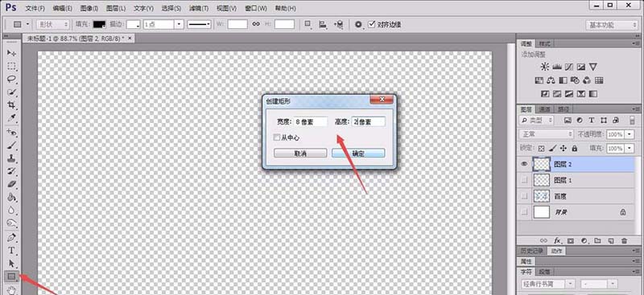Select the Crop tool
Viewport: 644px width, 295px height.
point(12,105)
